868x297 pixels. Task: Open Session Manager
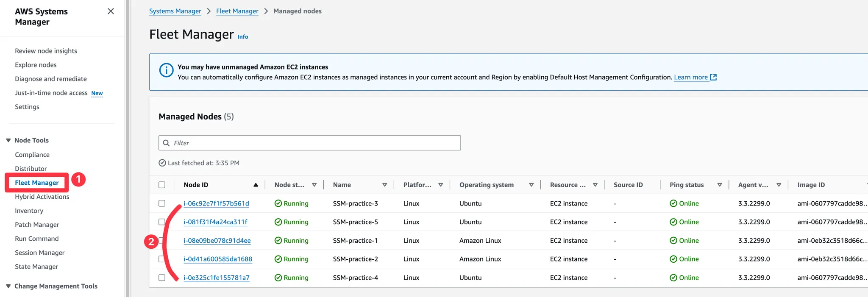(40, 253)
